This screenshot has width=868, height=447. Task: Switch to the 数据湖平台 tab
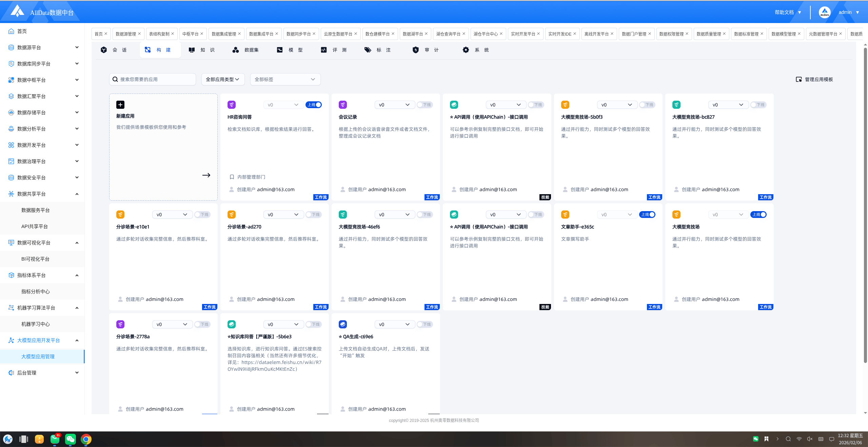tap(413, 34)
